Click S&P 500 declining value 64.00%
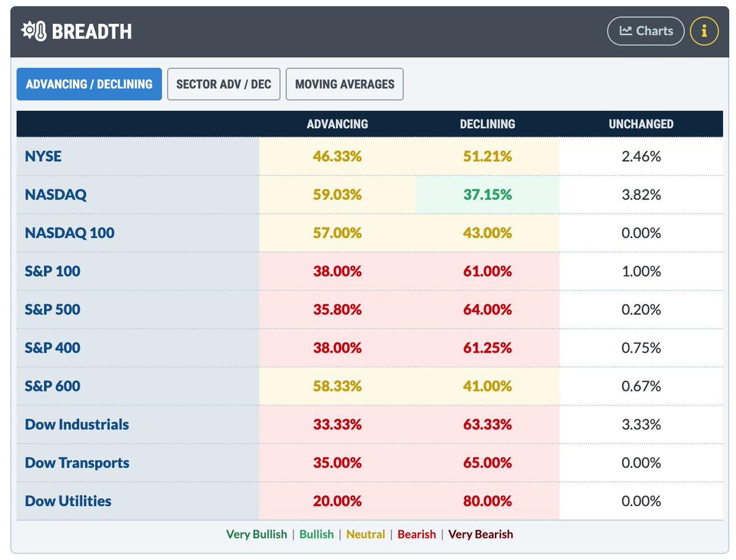The image size is (736, 560). click(x=488, y=310)
